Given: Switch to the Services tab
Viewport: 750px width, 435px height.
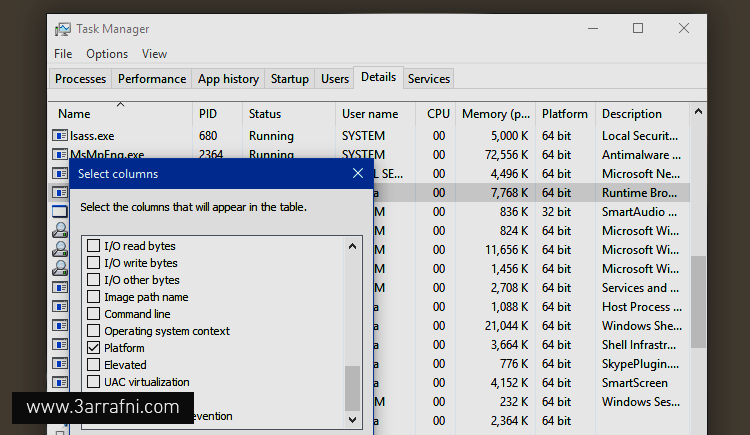Looking at the screenshot, I should [x=429, y=79].
